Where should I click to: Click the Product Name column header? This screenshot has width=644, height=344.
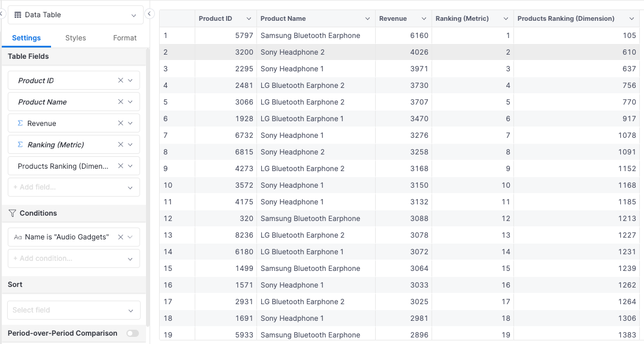(316, 18)
